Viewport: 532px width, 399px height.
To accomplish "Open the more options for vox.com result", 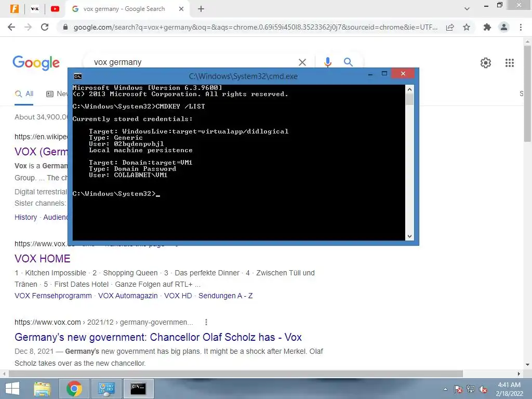I will click(x=206, y=322).
